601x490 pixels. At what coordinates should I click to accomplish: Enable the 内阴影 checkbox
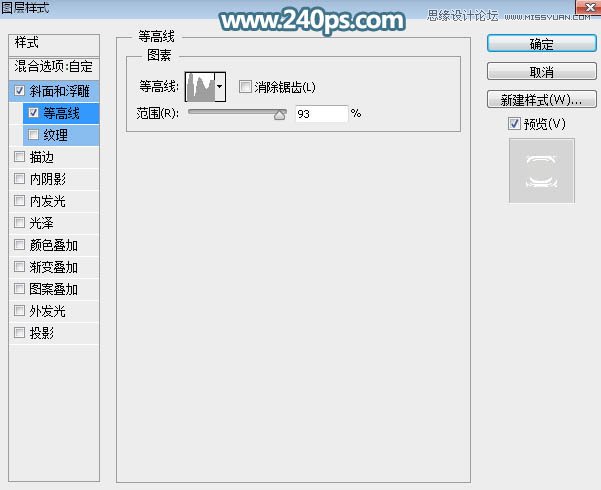point(19,179)
